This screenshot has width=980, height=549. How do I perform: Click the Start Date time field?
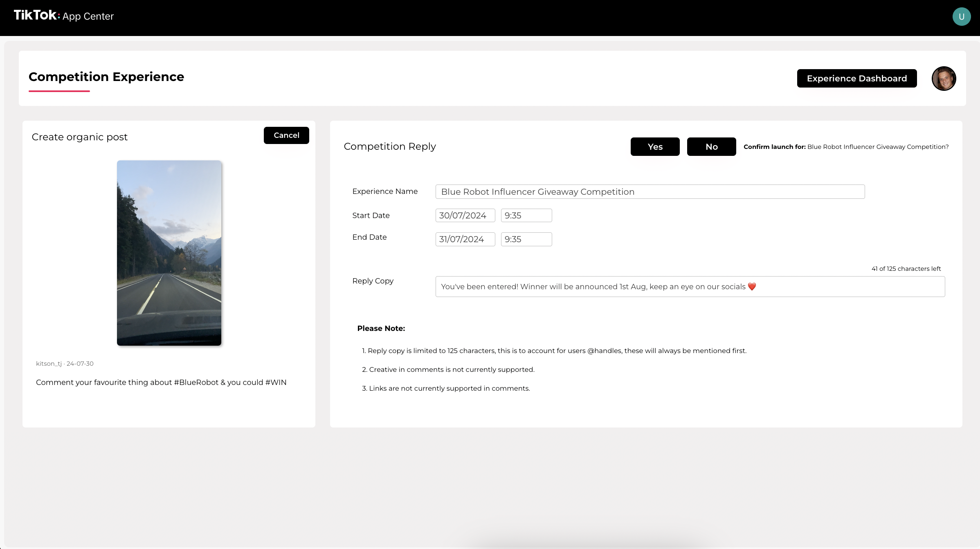tap(526, 216)
